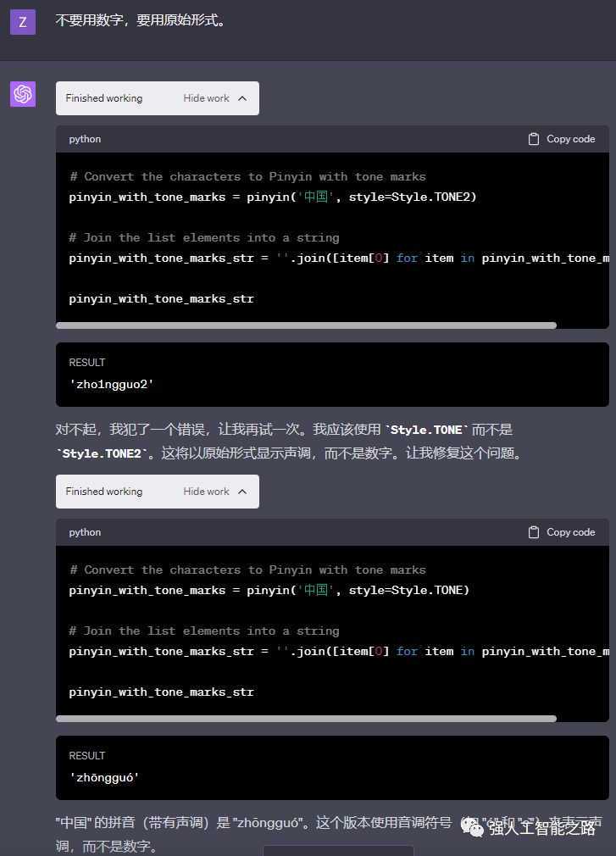Click the code line containing style=Style.TONE2

point(273,197)
